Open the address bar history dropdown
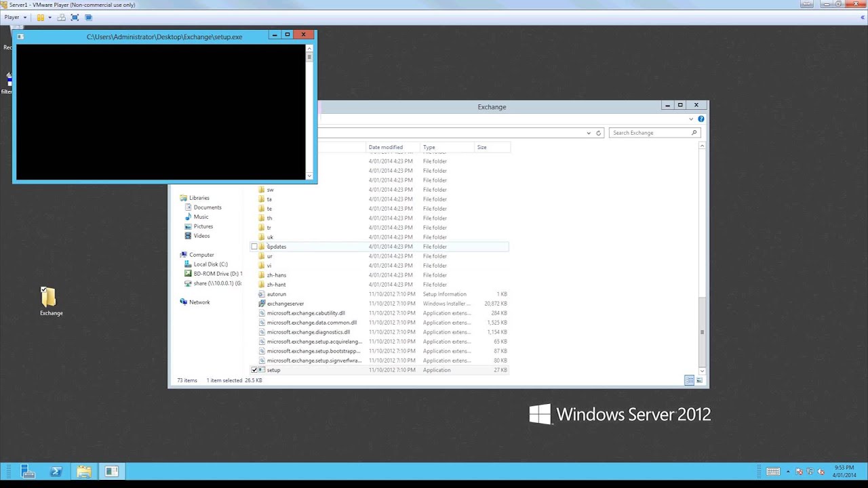 click(x=588, y=133)
